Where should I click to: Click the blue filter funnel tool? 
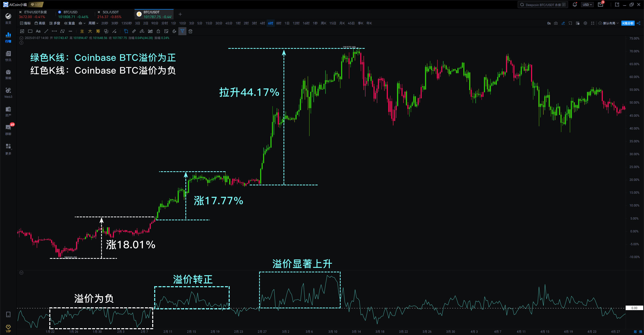182,31
